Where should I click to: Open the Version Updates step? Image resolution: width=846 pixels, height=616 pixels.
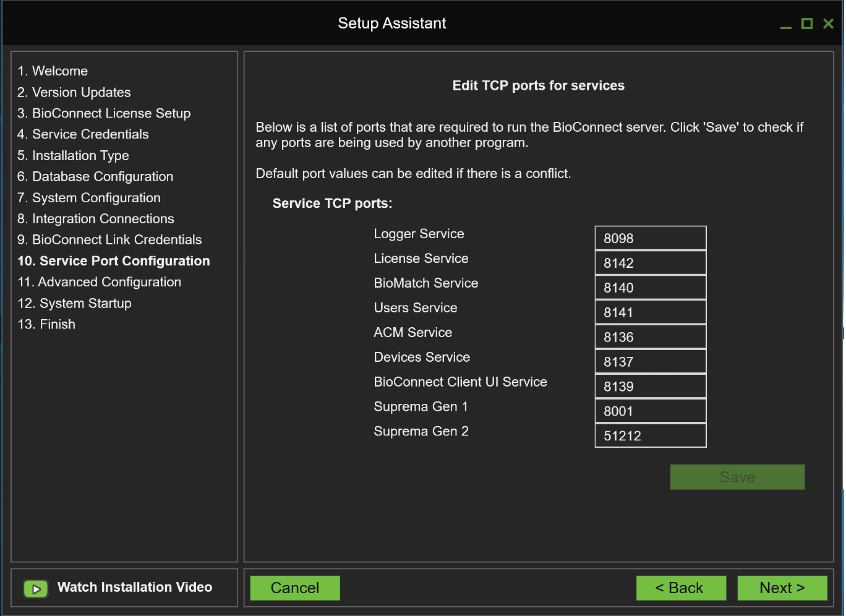point(74,92)
